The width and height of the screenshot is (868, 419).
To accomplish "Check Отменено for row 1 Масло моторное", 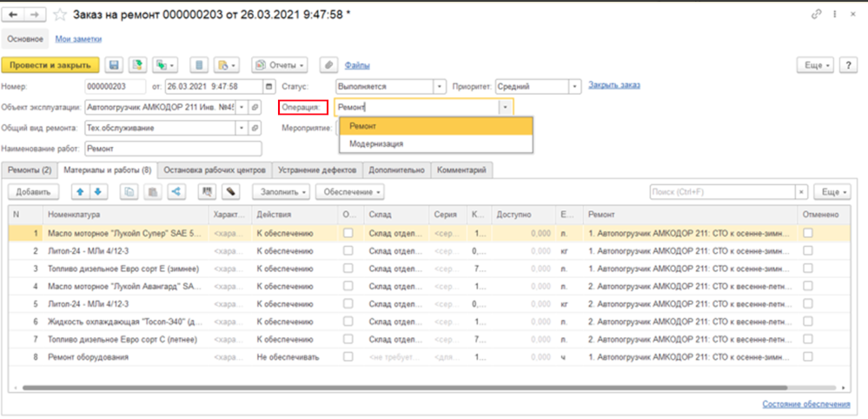I will 808,234.
